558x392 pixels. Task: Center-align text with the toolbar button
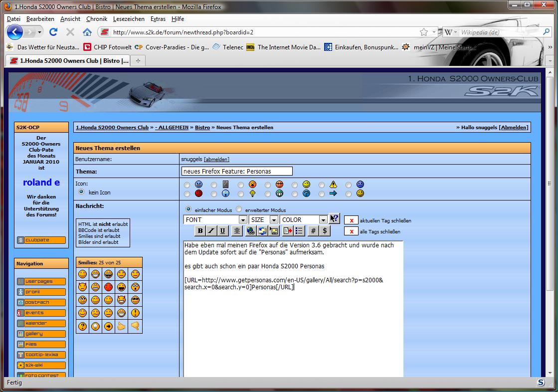[x=237, y=230]
